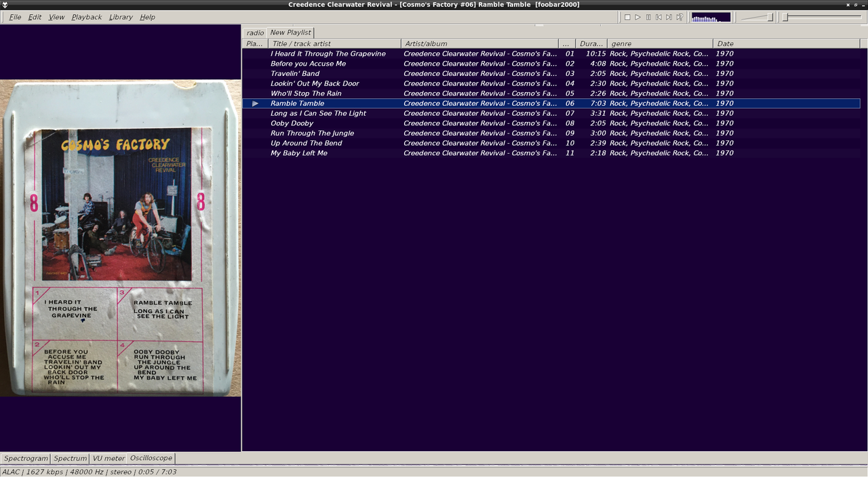Select the New Playlist tab
This screenshot has height=477, width=868.
click(290, 32)
